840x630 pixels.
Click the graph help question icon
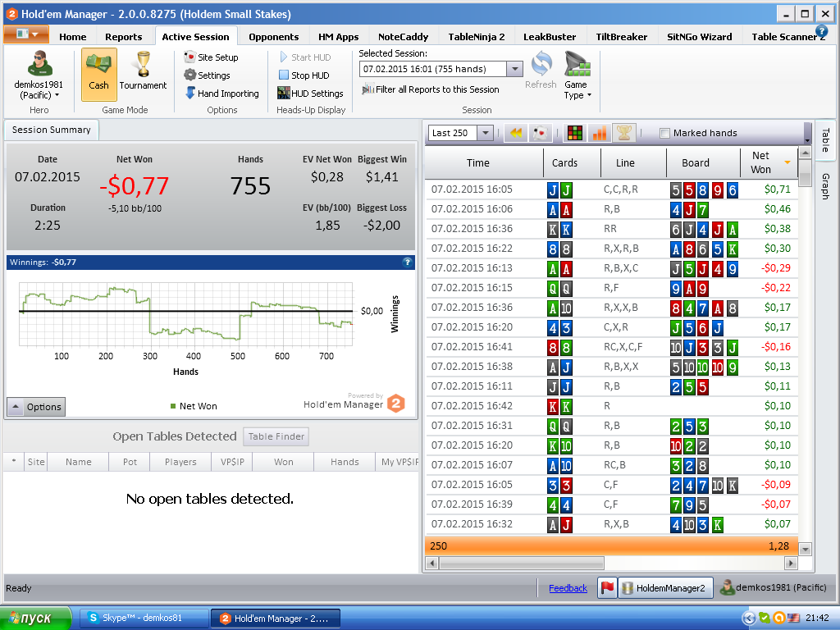pos(407,262)
